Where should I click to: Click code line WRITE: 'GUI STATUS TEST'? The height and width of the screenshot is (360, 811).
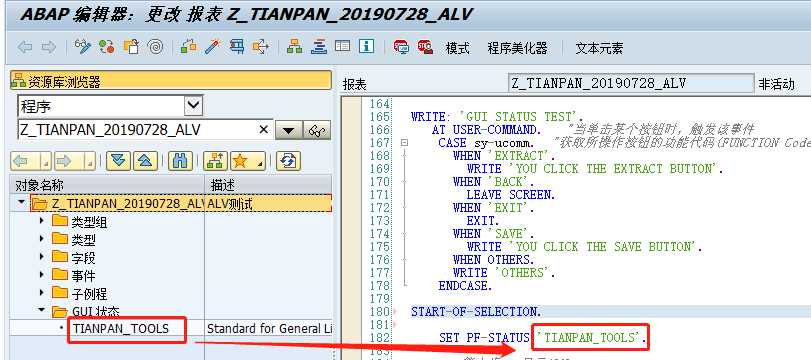(497, 116)
